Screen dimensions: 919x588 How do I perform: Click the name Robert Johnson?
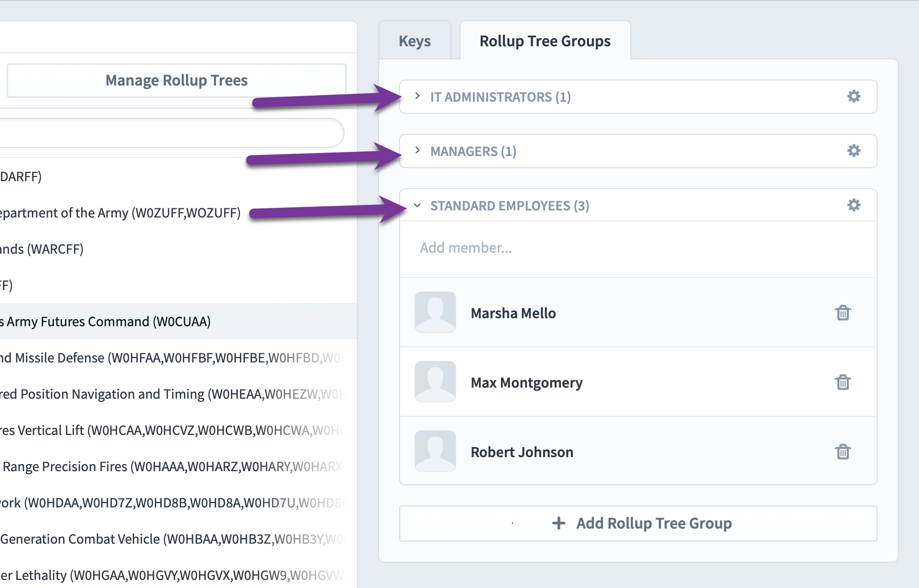coord(522,452)
